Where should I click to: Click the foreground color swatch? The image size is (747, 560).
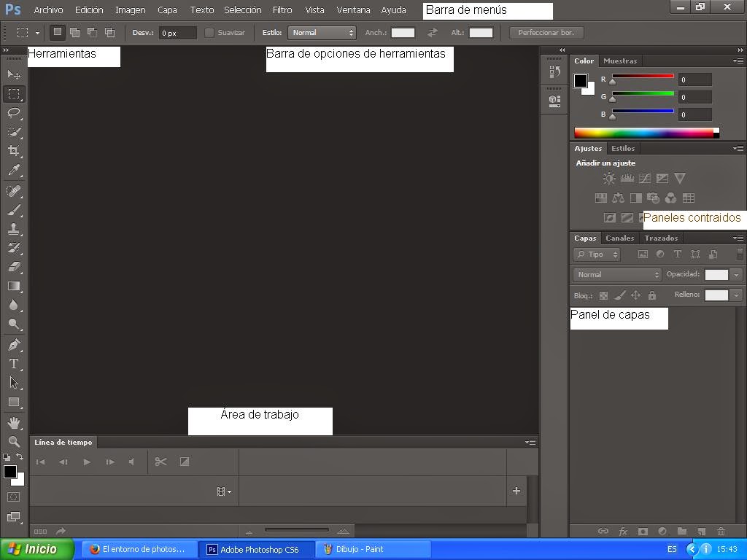pos(11,473)
